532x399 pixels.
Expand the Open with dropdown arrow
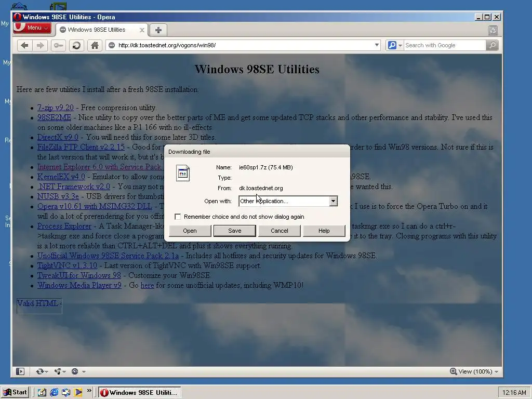tap(333, 201)
